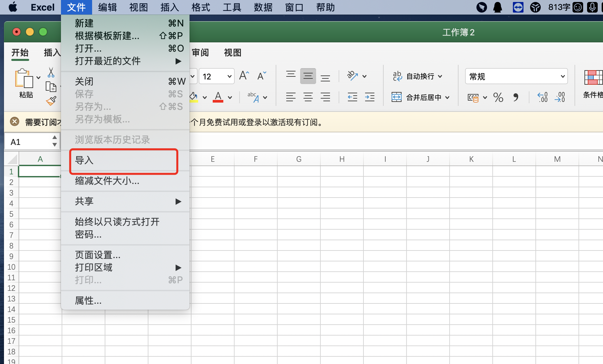Open the font size 12 dropdown
The image size is (603, 364).
point(229,76)
